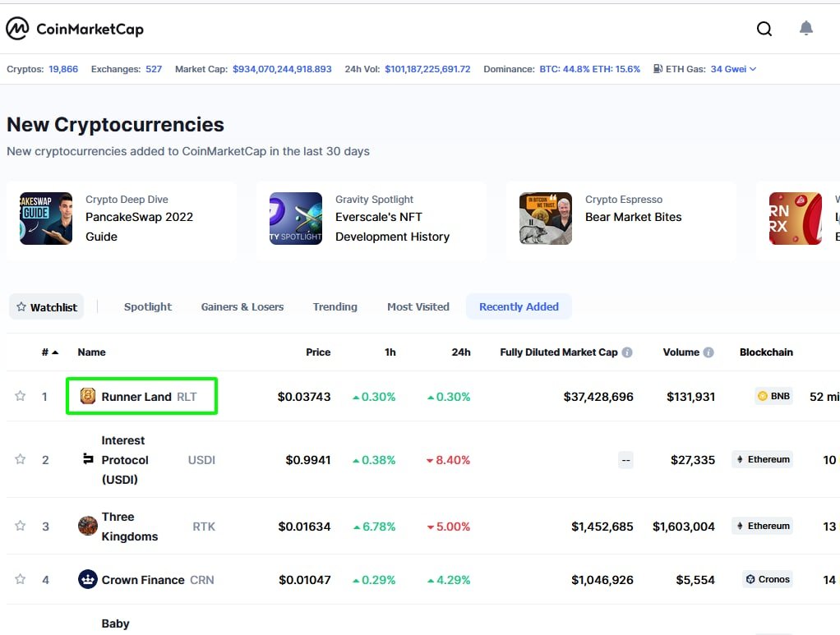
Task: Switch to the Most Visited tab
Action: coord(418,306)
